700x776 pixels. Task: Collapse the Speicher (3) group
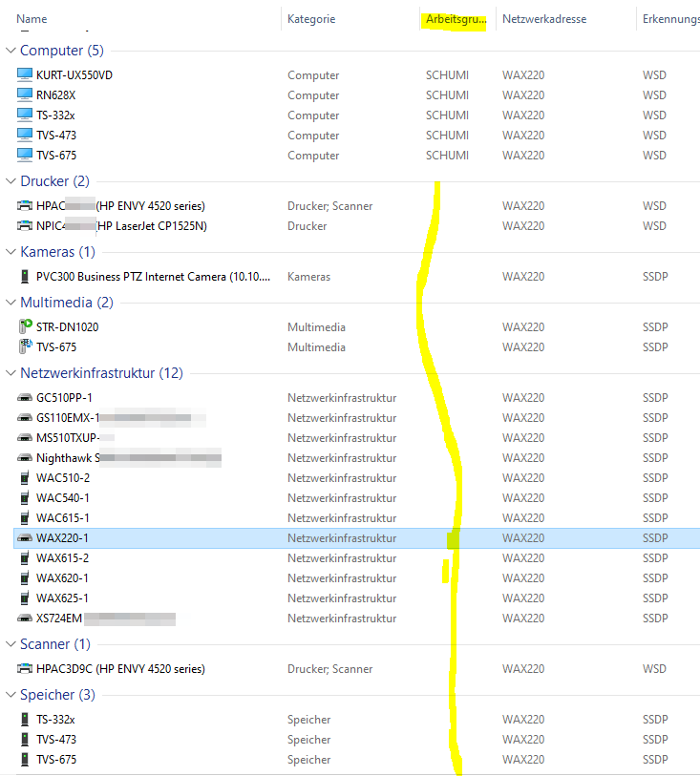[x=11, y=694]
